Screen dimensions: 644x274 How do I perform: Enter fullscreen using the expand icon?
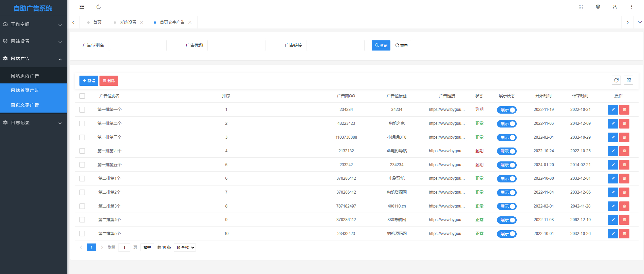coord(581,7)
